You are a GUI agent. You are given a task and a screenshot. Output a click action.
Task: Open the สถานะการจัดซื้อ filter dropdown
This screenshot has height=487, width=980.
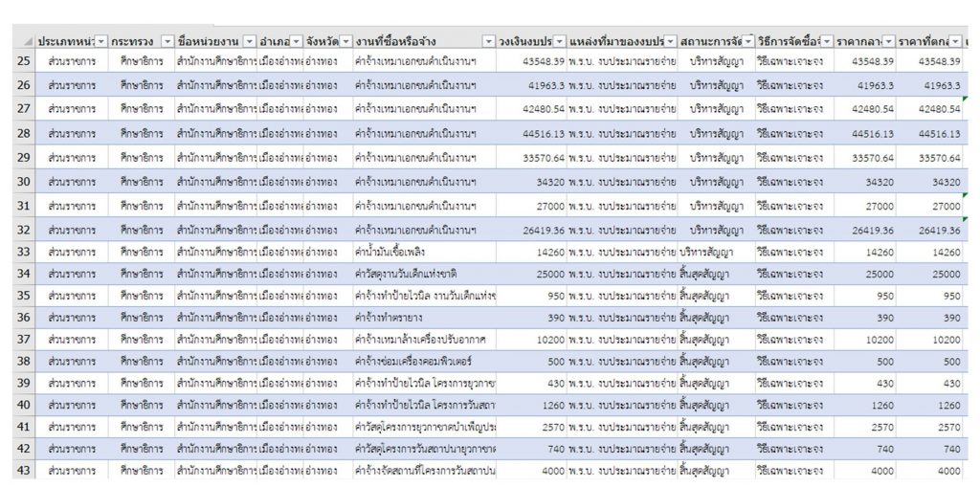[x=747, y=42]
